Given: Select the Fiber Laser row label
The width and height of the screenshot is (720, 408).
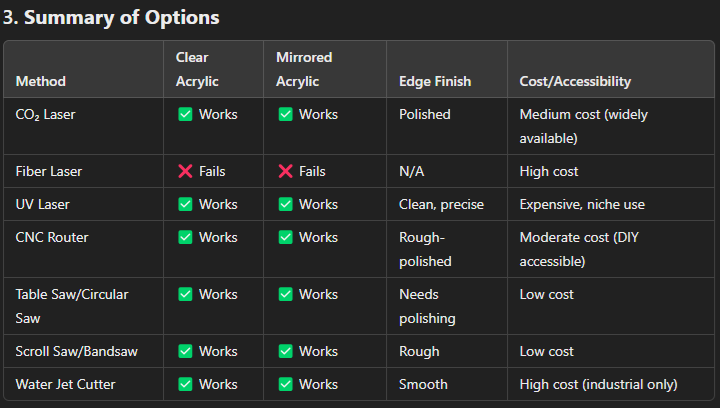Looking at the screenshot, I should (49, 171).
